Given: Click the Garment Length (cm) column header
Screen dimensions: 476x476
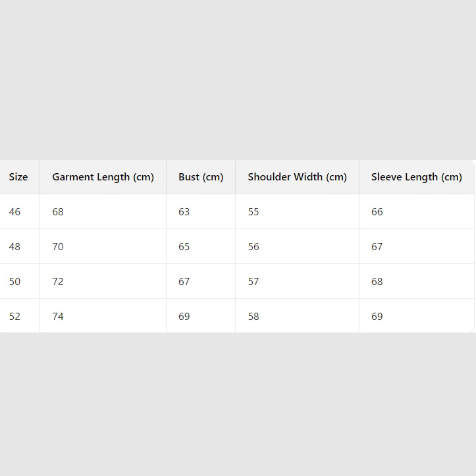Looking at the screenshot, I should (x=103, y=177).
